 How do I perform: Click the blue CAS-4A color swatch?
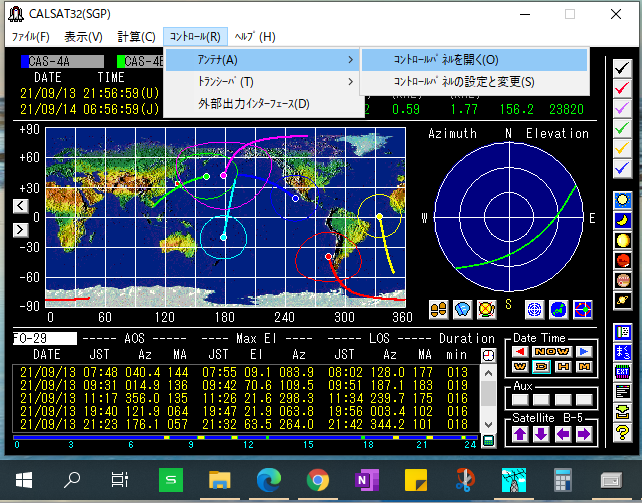coord(25,62)
